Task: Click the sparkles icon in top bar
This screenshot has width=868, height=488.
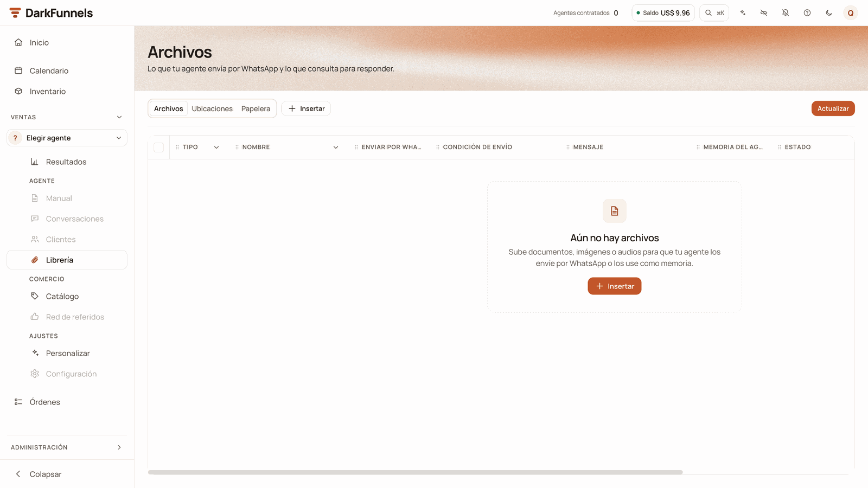Action: 743,13
